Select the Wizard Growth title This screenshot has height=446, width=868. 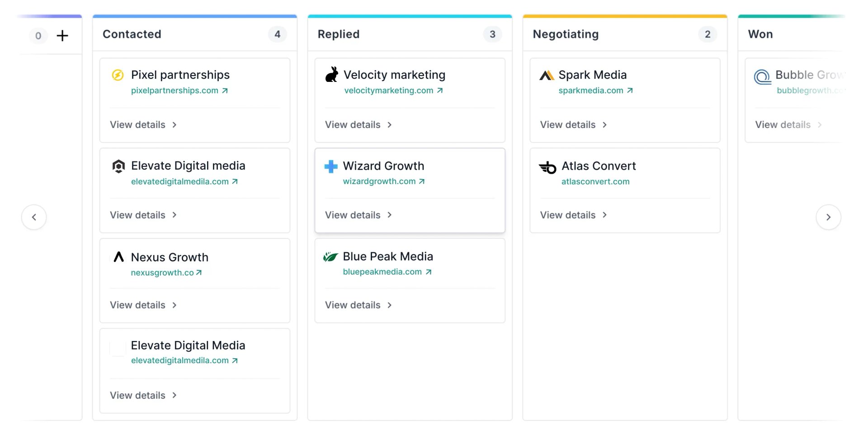pos(383,166)
